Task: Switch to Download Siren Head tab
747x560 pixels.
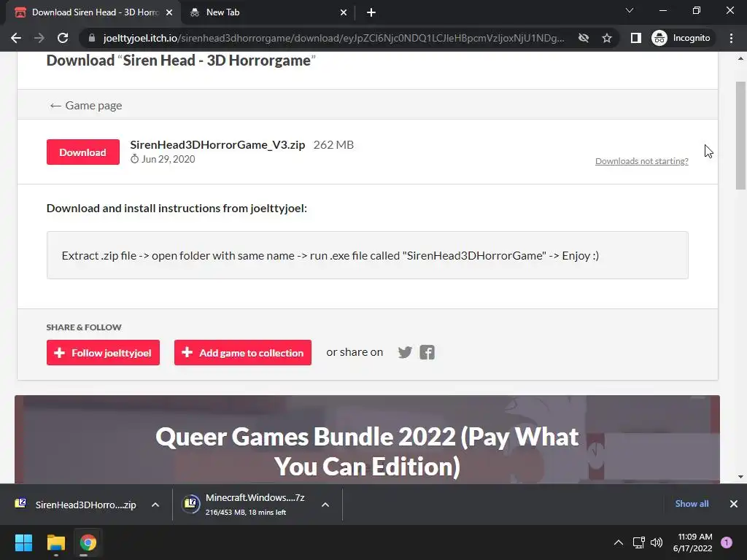Action: [93, 12]
